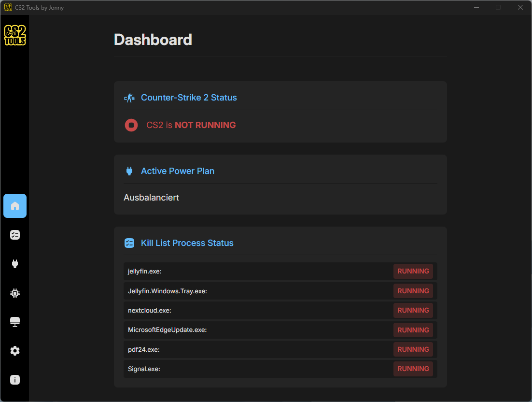
Task: Click the Counter-Strike 2 icon in status card
Action: click(x=129, y=97)
